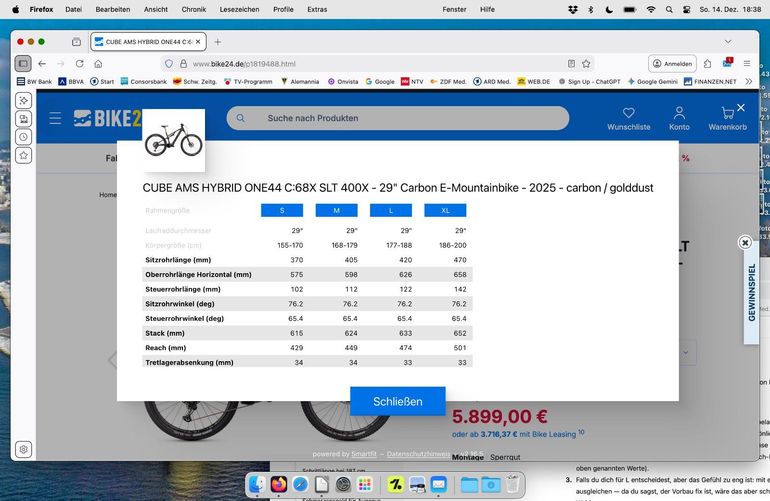Image resolution: width=770 pixels, height=501 pixels.
Task: Open the bookmarks sidebar panel
Action: 24,156
